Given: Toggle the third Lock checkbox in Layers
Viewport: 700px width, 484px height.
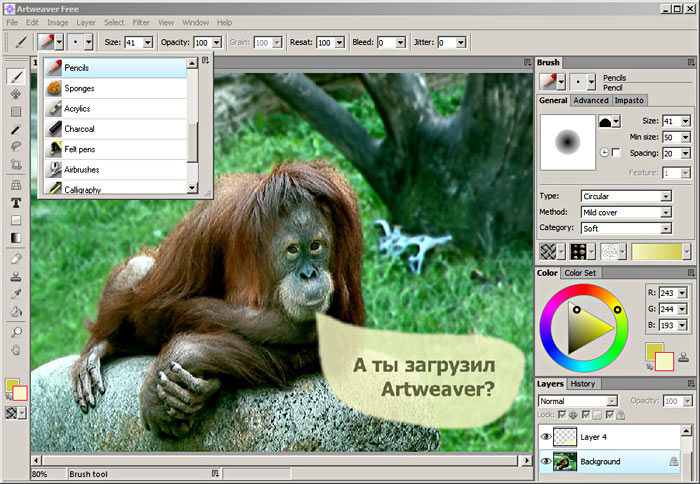Looking at the screenshot, I should pyautogui.click(x=610, y=415).
